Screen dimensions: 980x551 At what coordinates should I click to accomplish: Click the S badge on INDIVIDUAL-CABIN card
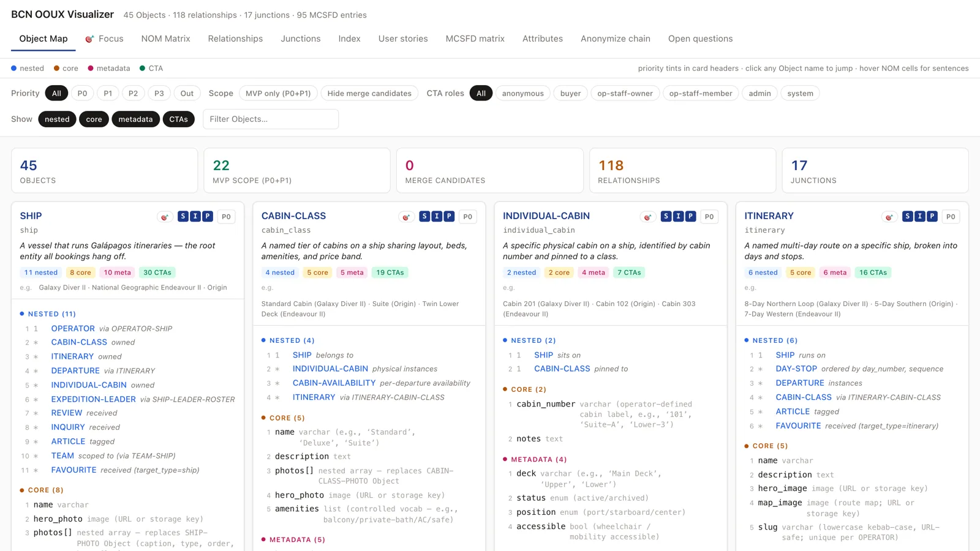(x=666, y=216)
